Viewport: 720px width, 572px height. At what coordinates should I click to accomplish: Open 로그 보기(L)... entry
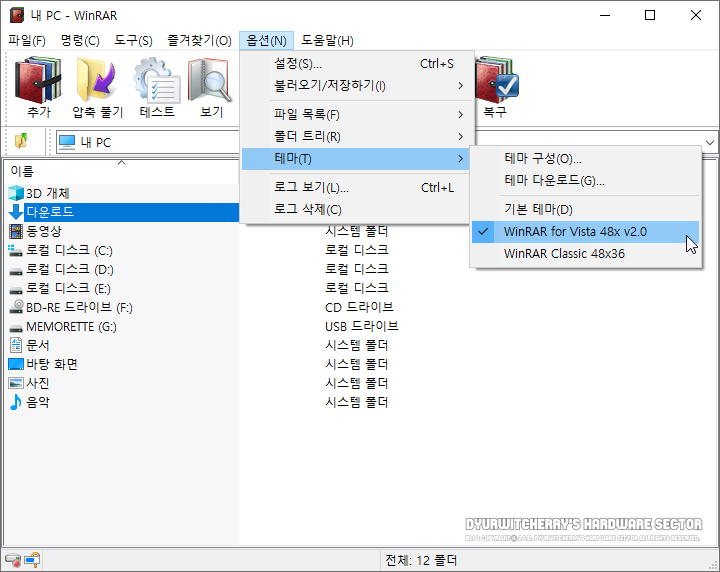(356, 187)
